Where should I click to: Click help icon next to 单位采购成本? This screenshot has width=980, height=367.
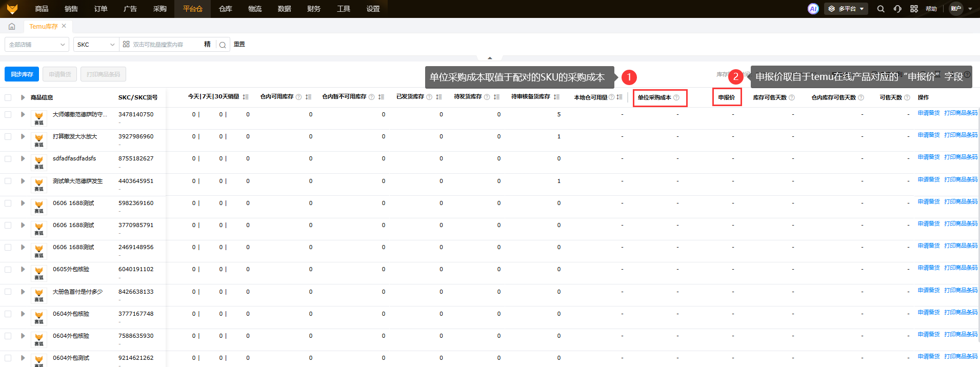coord(676,97)
